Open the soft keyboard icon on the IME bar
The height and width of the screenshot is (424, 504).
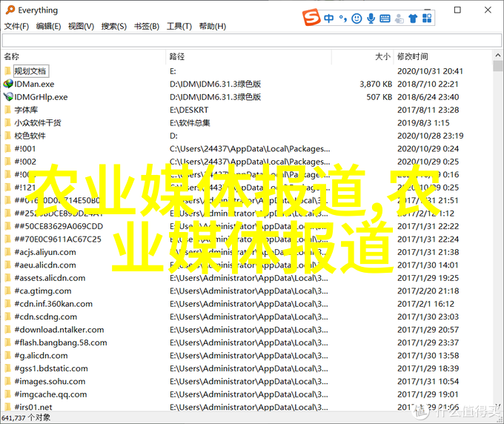[385, 19]
